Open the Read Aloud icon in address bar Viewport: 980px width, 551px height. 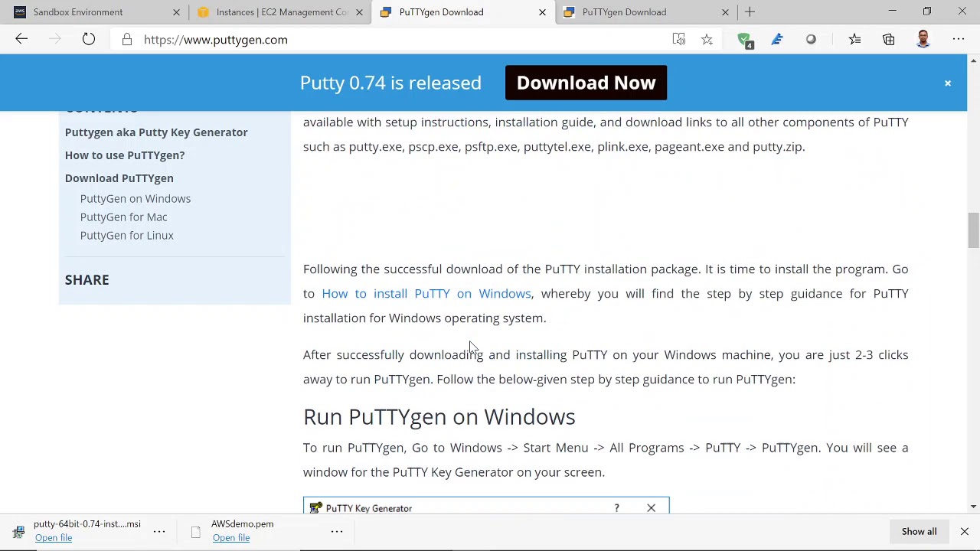pyautogui.click(x=678, y=40)
